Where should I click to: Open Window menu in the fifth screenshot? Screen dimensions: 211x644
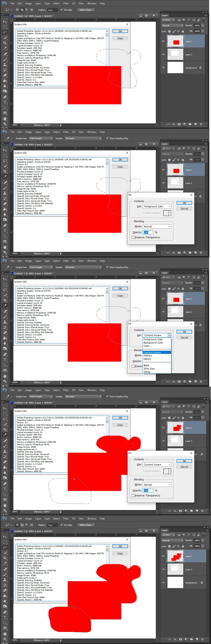[92, 519]
